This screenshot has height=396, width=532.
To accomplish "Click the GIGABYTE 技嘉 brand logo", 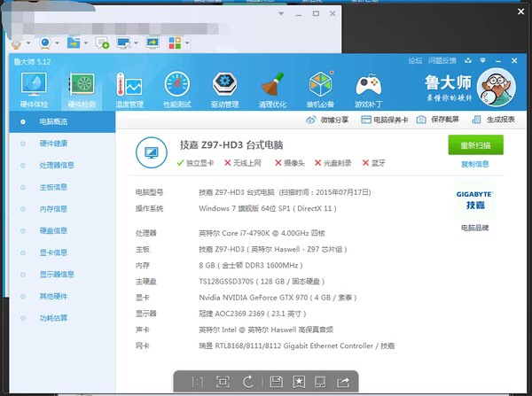I will pyautogui.click(x=474, y=200).
